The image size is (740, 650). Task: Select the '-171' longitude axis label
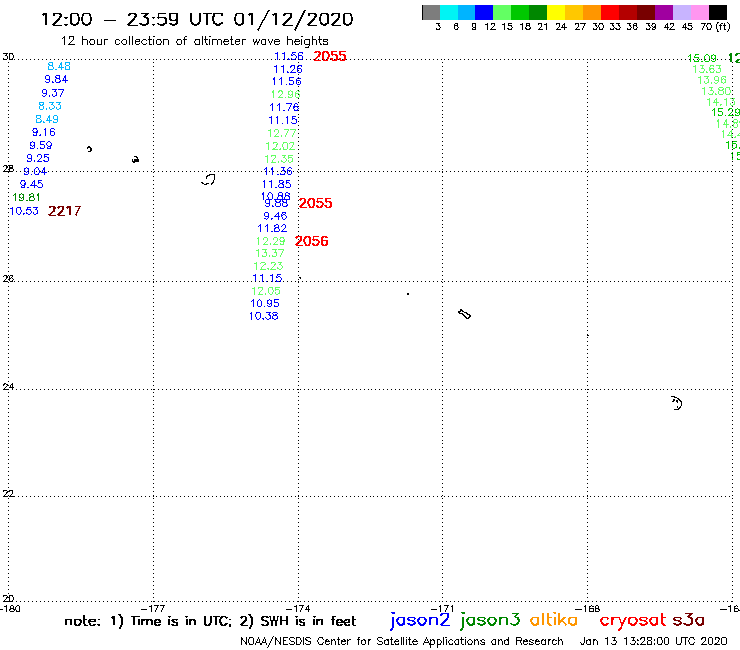(442, 609)
